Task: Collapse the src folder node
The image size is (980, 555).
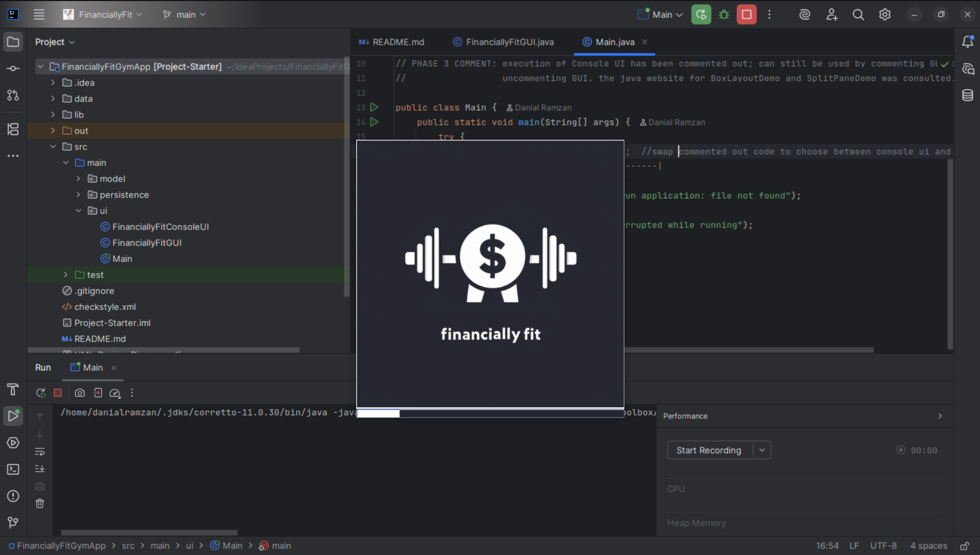Action: (53, 147)
